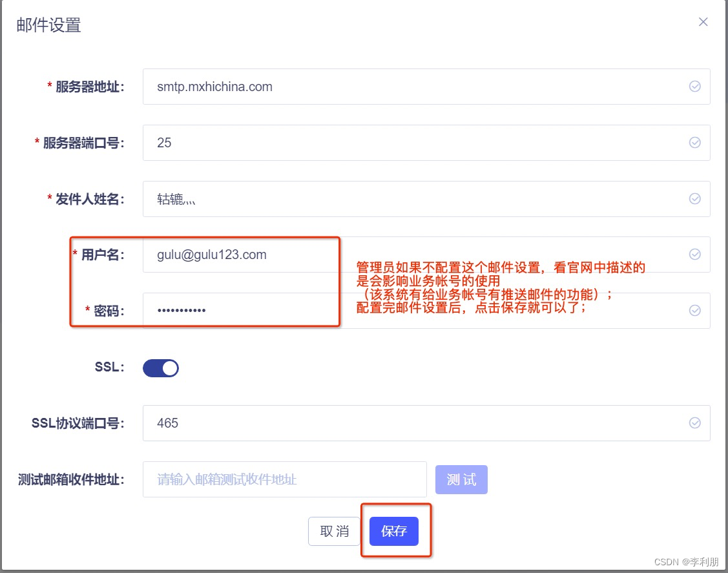This screenshot has height=573, width=728.
Task: Cancel with the 取消 button
Action: [x=335, y=531]
